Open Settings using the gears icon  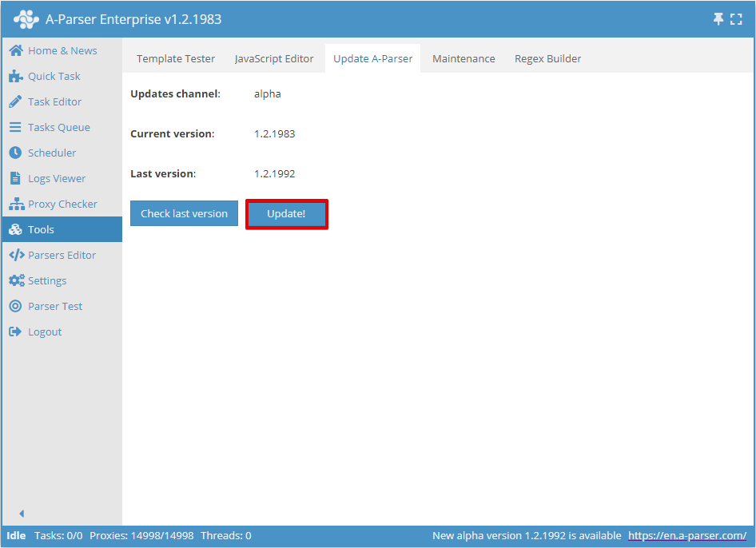pyautogui.click(x=16, y=280)
